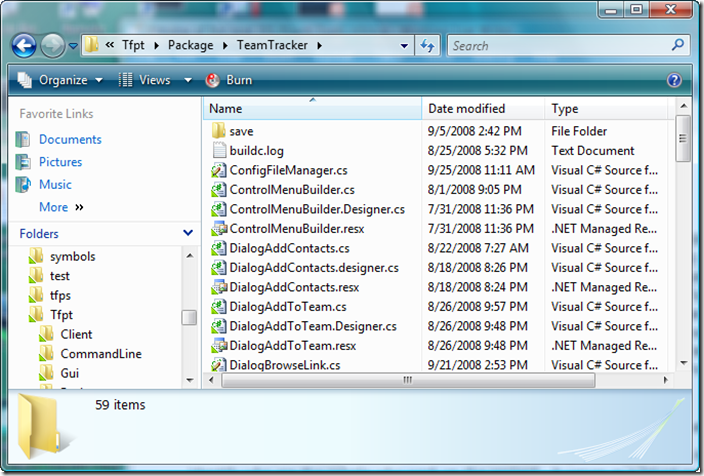Select ConfigFileManager.cs file icon

219,170
